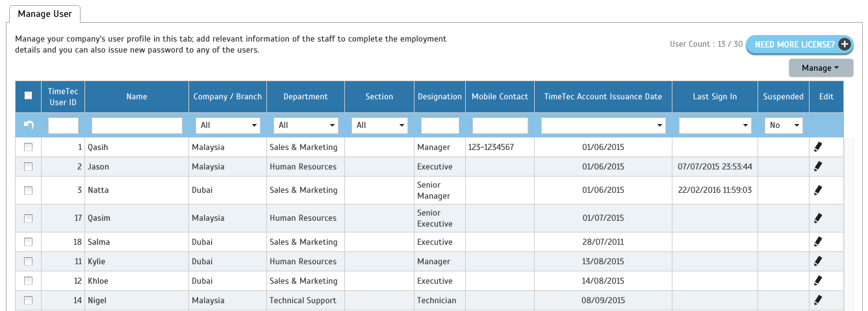Expand the Department filter dropdown

(x=305, y=125)
